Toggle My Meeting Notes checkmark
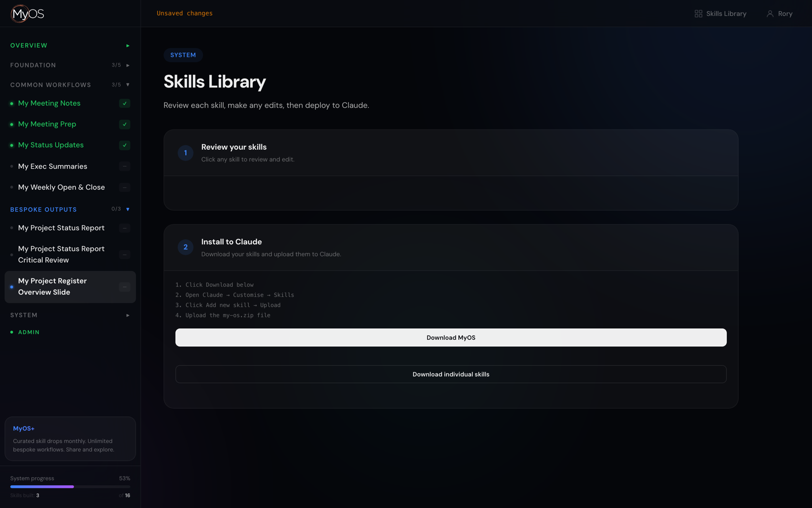This screenshot has width=812, height=508. (124, 104)
